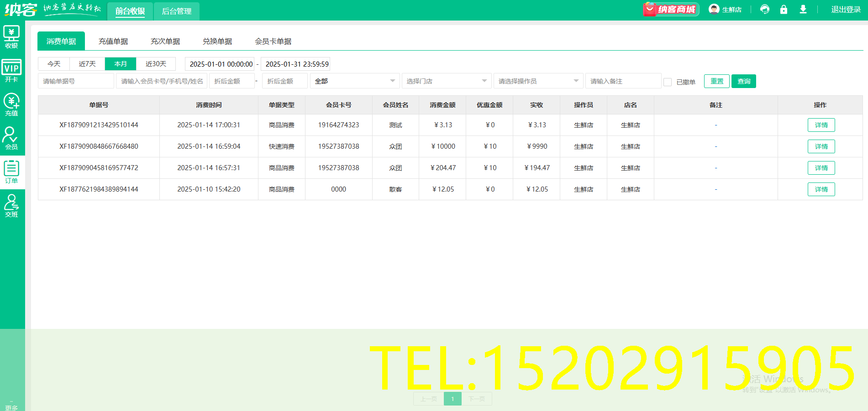Open the 选择门店 store dropdown
The height and width of the screenshot is (411, 868).
pyautogui.click(x=446, y=81)
